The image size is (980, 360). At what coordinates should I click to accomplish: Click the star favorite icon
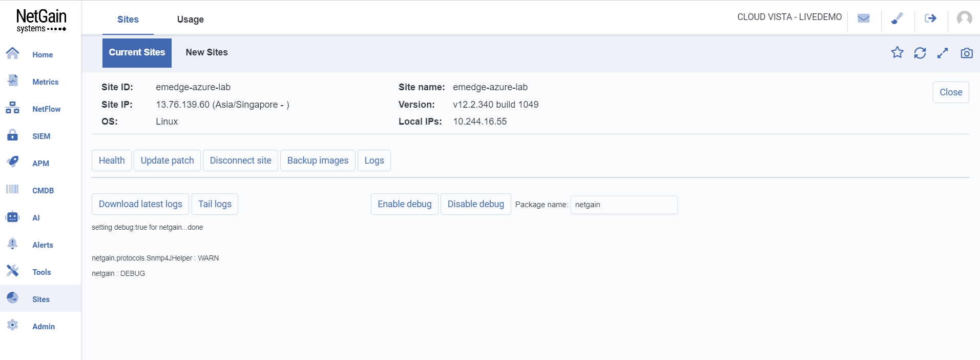click(897, 52)
